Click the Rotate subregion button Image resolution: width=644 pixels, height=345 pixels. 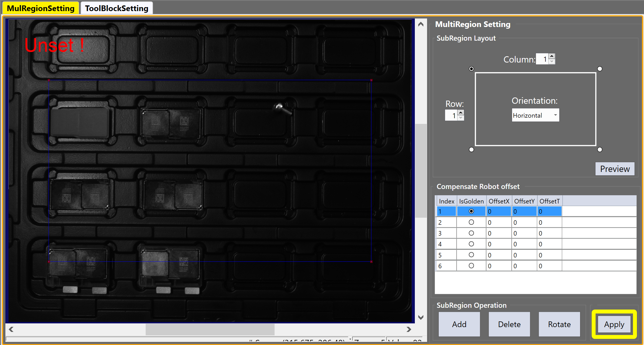coord(559,324)
